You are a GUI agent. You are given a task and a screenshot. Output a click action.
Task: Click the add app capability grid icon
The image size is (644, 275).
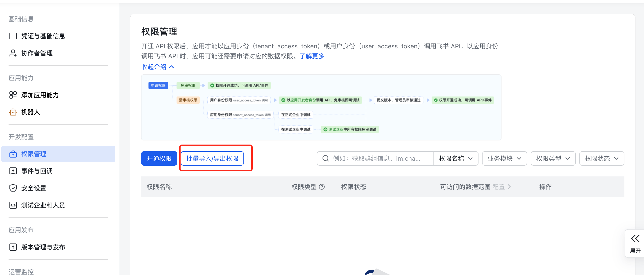[13, 95]
